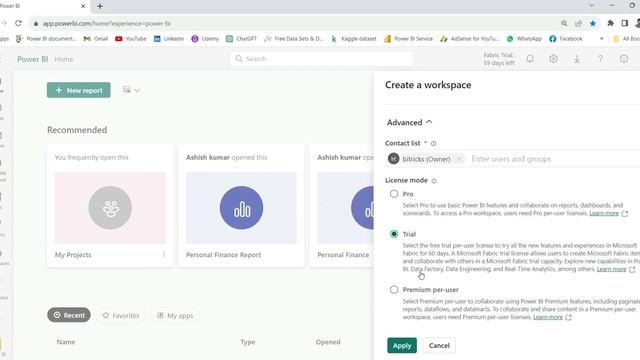Open the Power BI download menu icon
Viewport: 640px width, 360px height.
(577, 59)
